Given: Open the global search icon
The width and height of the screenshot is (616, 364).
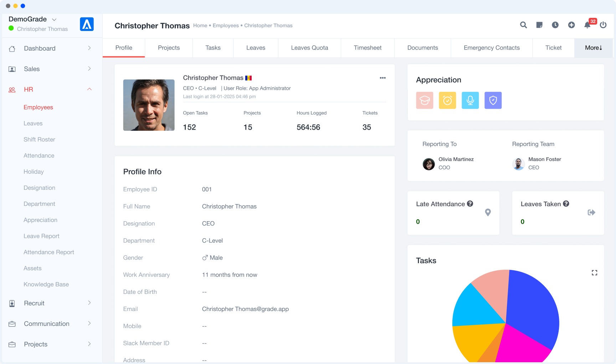Looking at the screenshot, I should (x=523, y=25).
